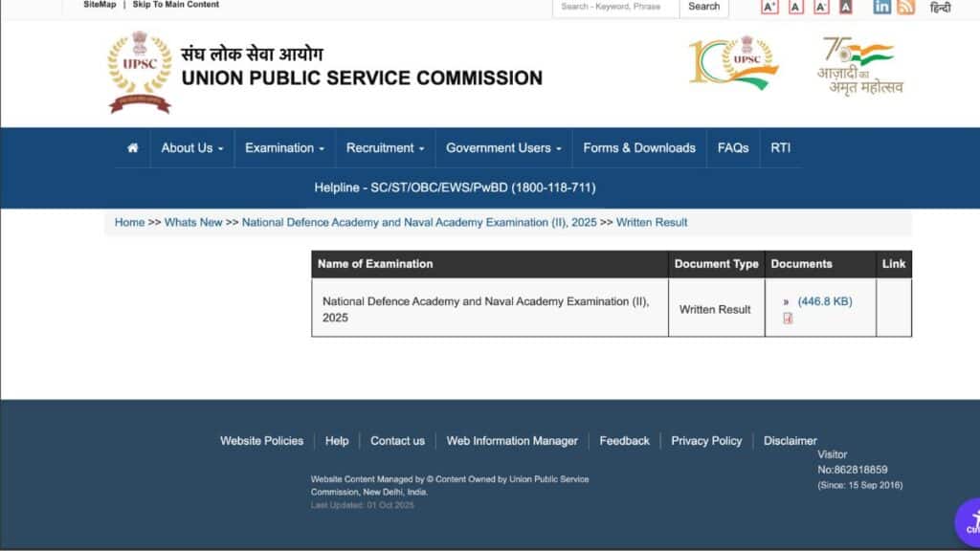Expand the Examination dropdown menu
Image resolution: width=980 pixels, height=551 pixels.
284,148
